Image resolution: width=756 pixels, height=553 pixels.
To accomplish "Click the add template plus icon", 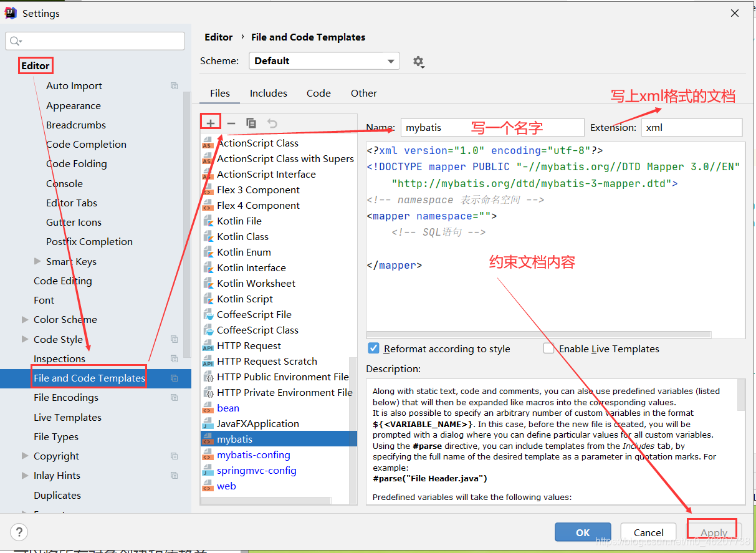I will (211, 123).
